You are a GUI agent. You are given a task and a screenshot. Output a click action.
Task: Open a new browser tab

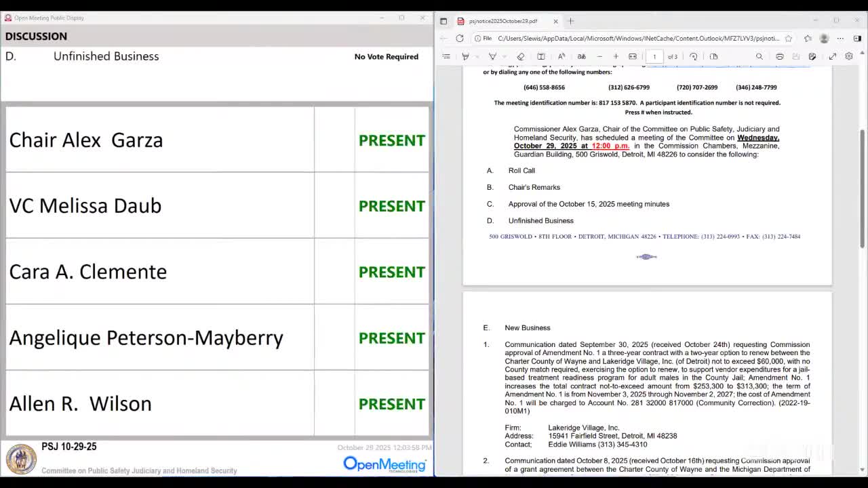[571, 21]
